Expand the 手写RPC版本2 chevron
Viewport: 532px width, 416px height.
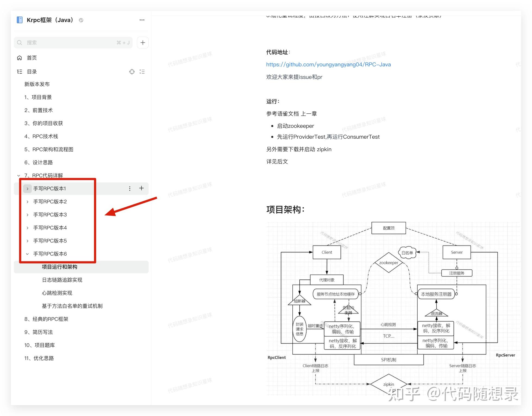[27, 201]
